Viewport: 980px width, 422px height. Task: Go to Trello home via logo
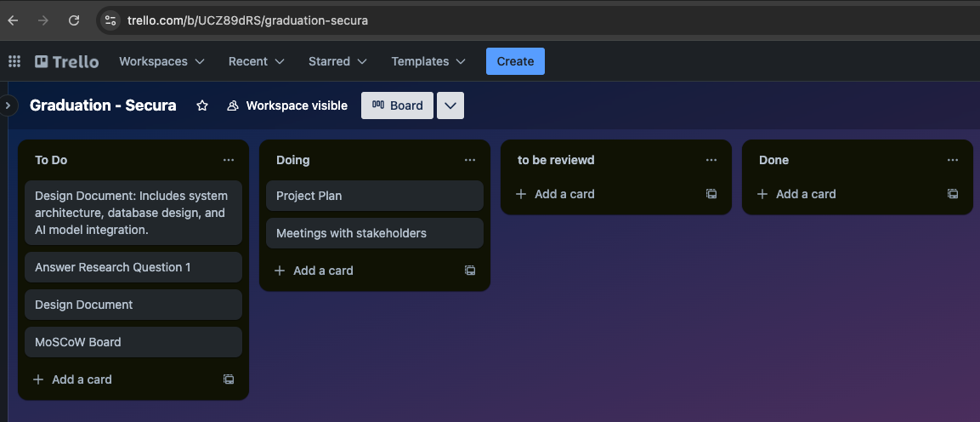click(x=67, y=61)
